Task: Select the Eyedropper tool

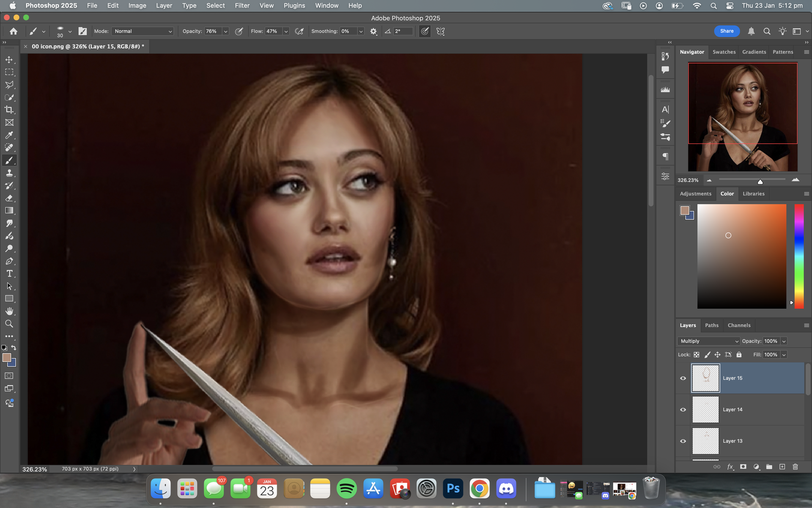Action: point(9,135)
